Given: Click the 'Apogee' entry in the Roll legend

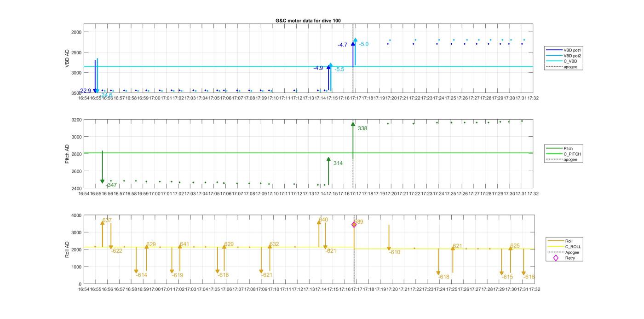Looking at the screenshot, I should click(564, 252).
